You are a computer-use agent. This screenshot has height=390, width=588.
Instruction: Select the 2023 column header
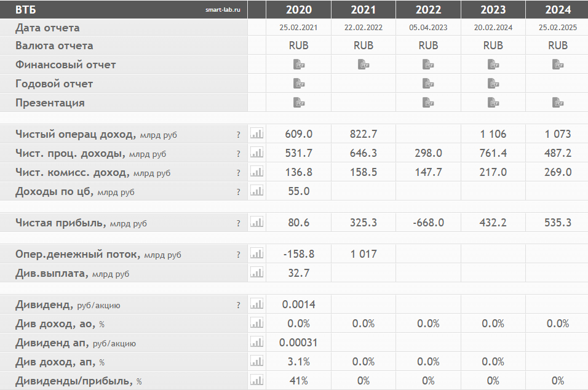[x=493, y=9]
